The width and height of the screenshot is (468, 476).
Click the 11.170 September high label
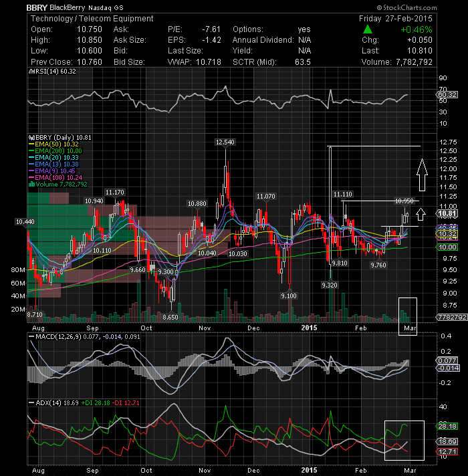tap(115, 193)
